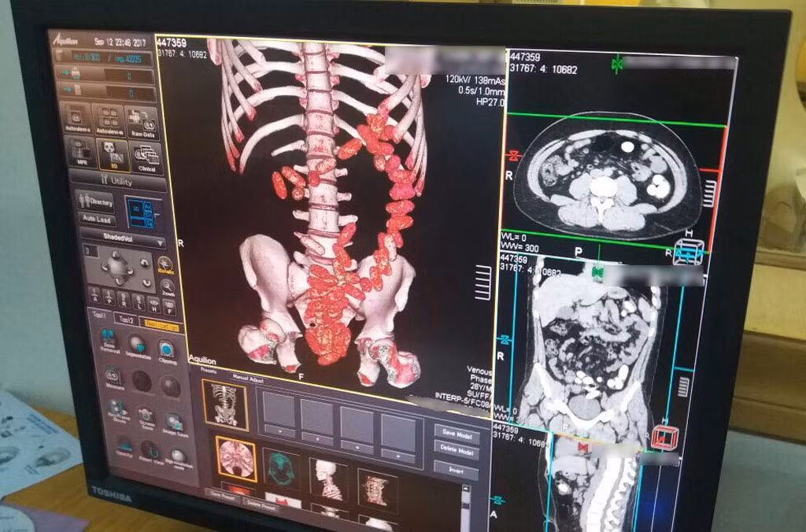Rotate the 3D volume left with the pad arrow
Image resolution: width=806 pixels, height=532 pixels.
(105, 267)
